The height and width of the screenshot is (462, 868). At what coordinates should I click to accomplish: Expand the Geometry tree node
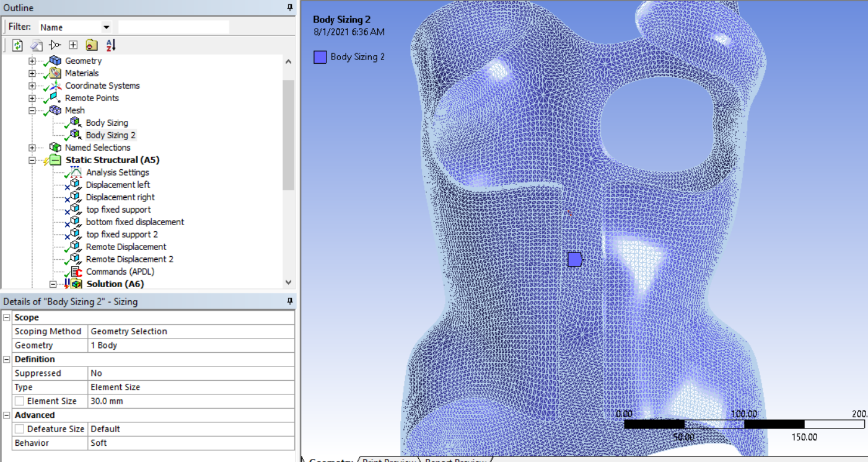[x=32, y=61]
